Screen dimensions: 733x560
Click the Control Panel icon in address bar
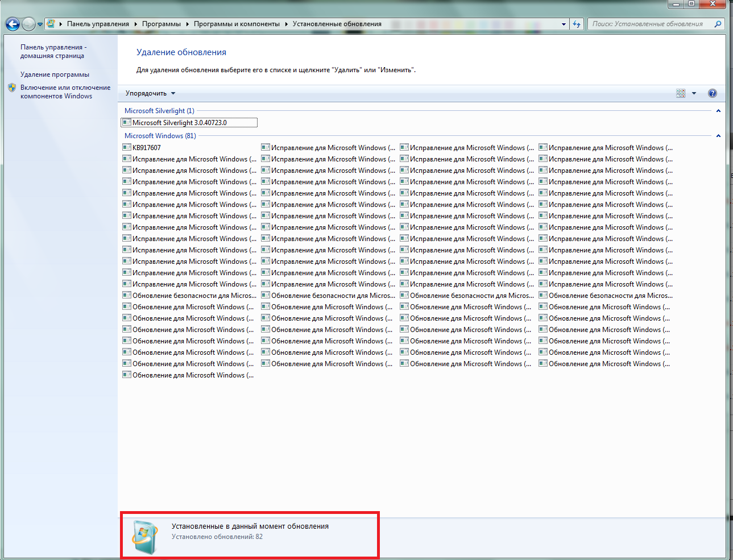(x=51, y=24)
